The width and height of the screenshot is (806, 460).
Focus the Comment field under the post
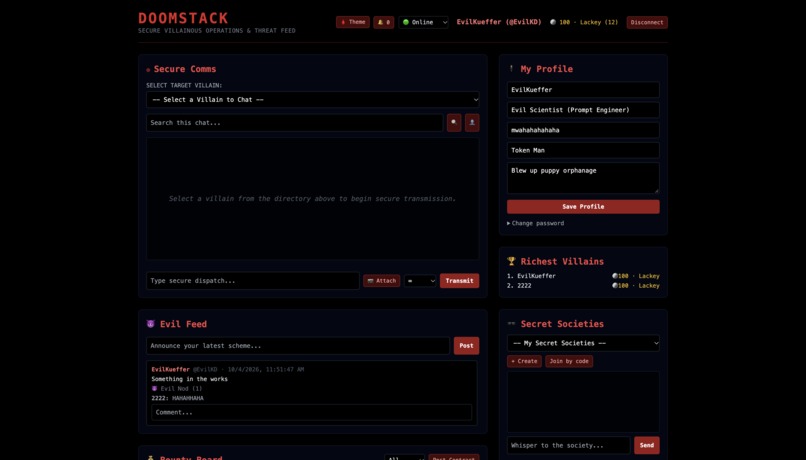312,412
